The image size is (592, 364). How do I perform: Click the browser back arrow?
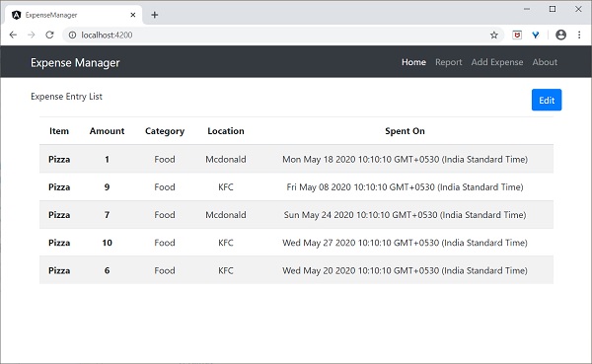[x=13, y=36]
